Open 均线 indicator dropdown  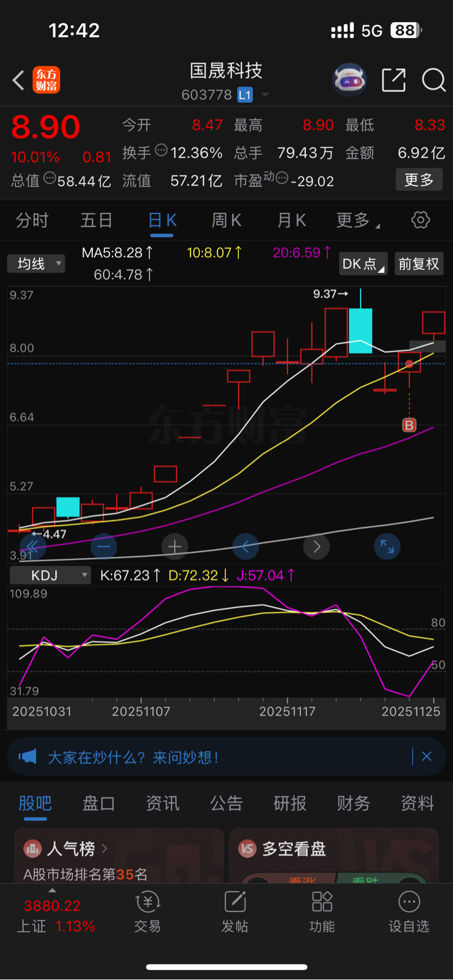pyautogui.click(x=36, y=263)
